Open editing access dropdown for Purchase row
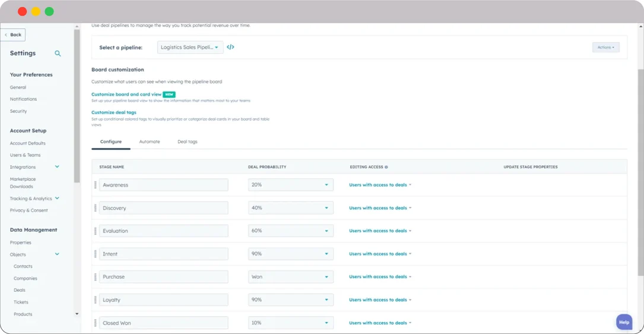644x334 pixels. point(380,277)
